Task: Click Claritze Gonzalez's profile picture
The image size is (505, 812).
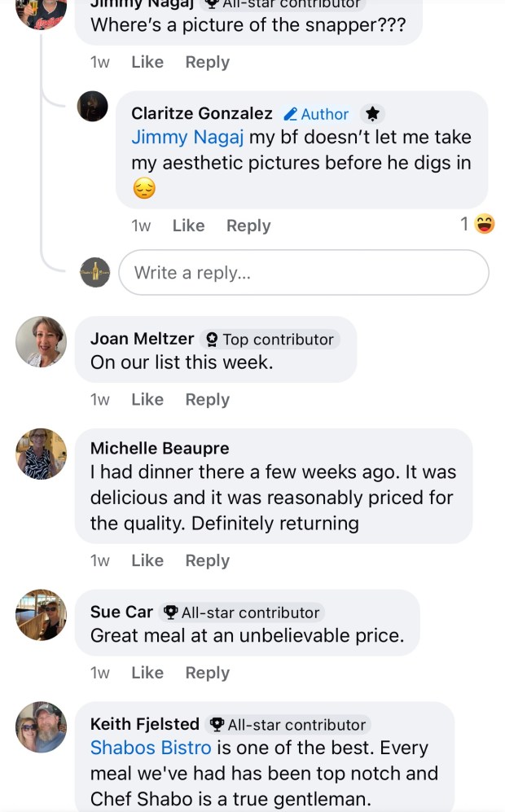Action: [x=92, y=106]
